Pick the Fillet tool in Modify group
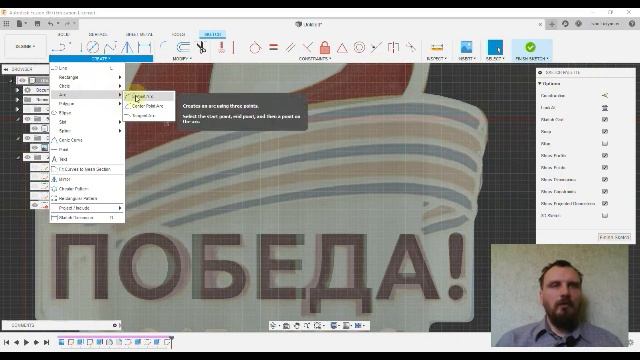 164,47
